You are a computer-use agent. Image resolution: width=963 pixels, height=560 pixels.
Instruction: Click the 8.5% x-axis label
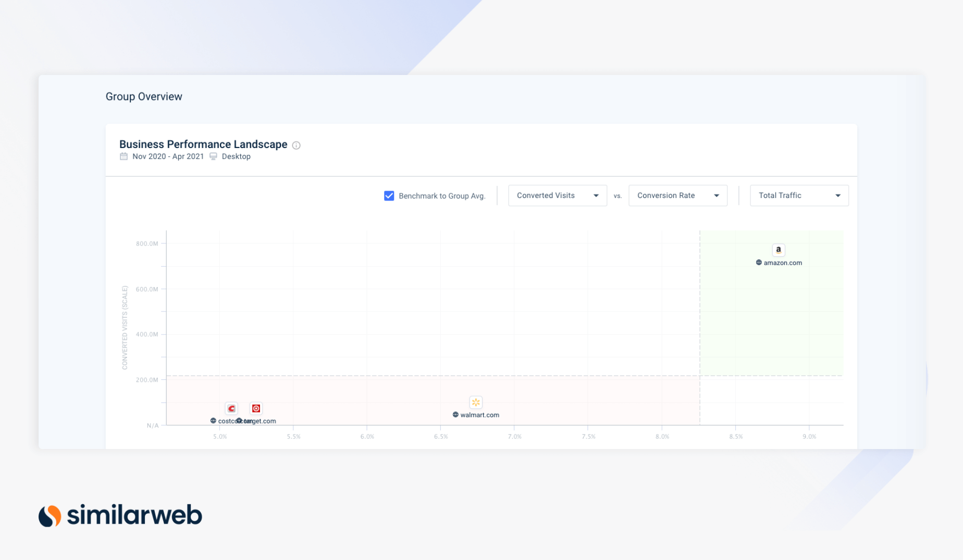click(736, 437)
